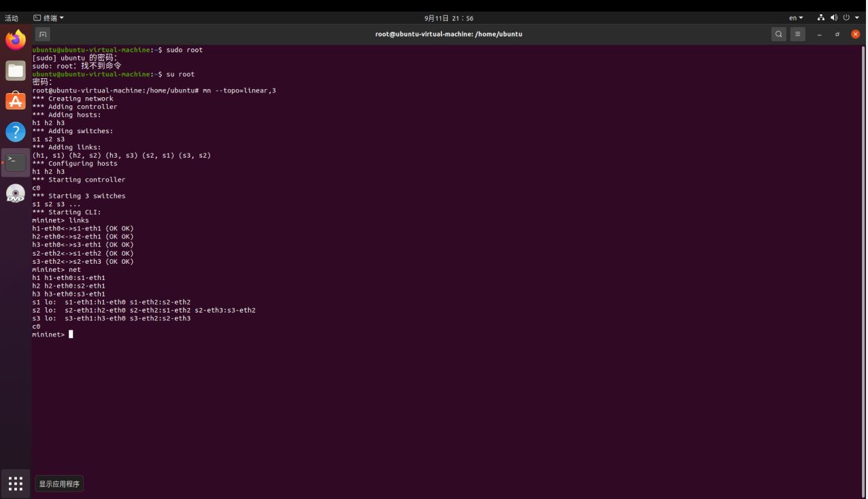868x499 pixels.
Task: Search in terminal via magnifier icon
Action: 779,34
